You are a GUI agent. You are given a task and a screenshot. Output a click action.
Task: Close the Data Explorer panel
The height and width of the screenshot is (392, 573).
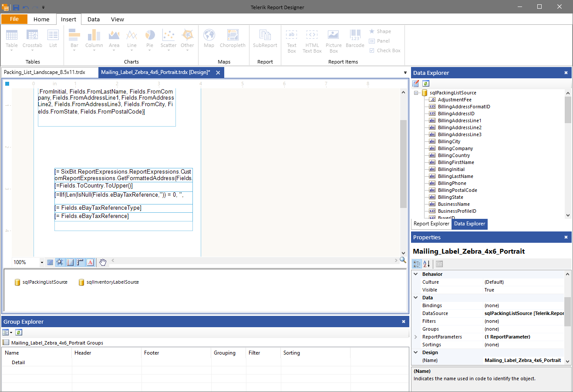point(566,73)
